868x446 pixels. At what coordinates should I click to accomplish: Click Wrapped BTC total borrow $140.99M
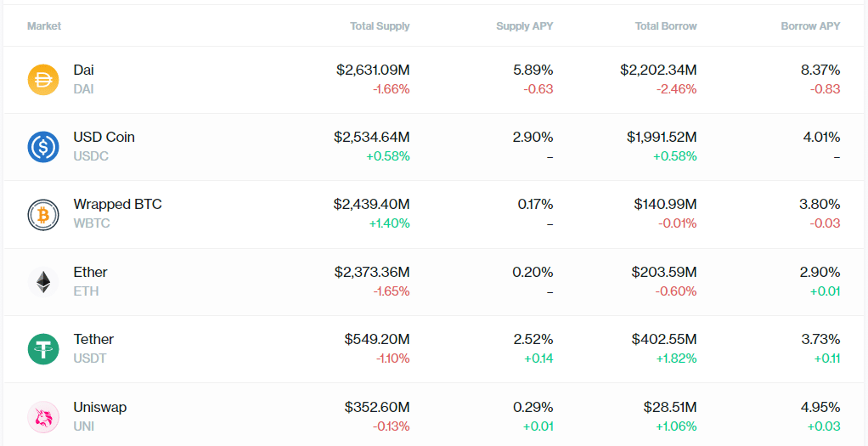pyautogui.click(x=666, y=205)
